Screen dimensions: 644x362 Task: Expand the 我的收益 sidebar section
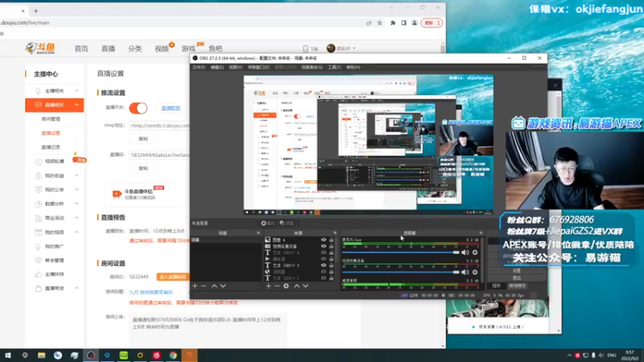(76, 175)
